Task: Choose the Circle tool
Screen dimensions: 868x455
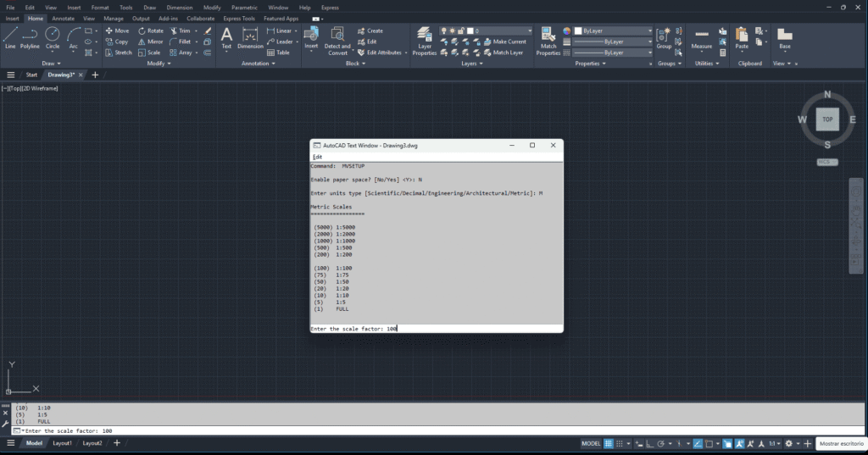Action: coord(53,38)
